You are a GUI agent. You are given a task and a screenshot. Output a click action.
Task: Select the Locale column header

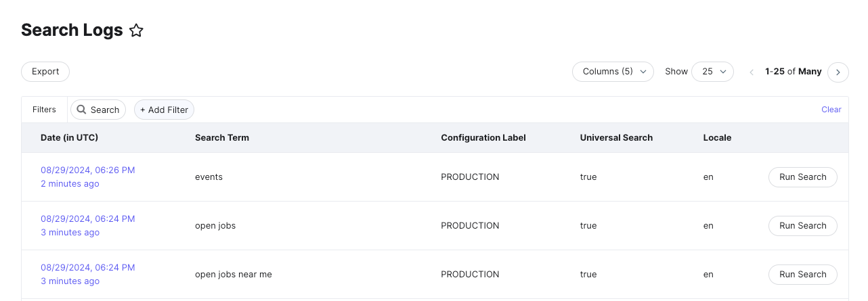click(x=717, y=137)
